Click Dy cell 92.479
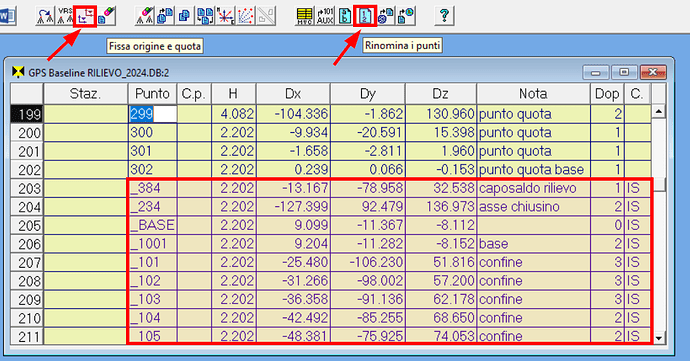Image resolution: width=690 pixels, height=361 pixels. [368, 207]
